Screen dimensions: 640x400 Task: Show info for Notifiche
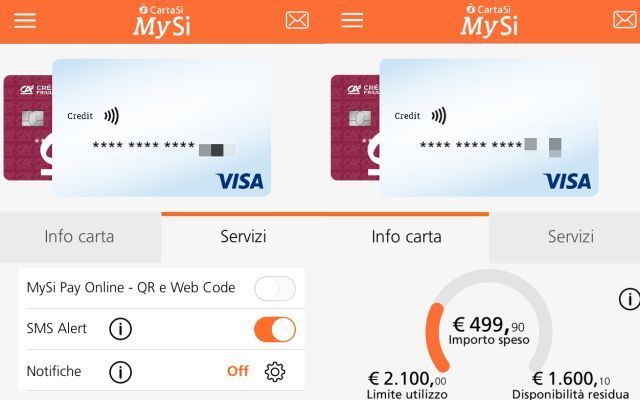click(120, 371)
